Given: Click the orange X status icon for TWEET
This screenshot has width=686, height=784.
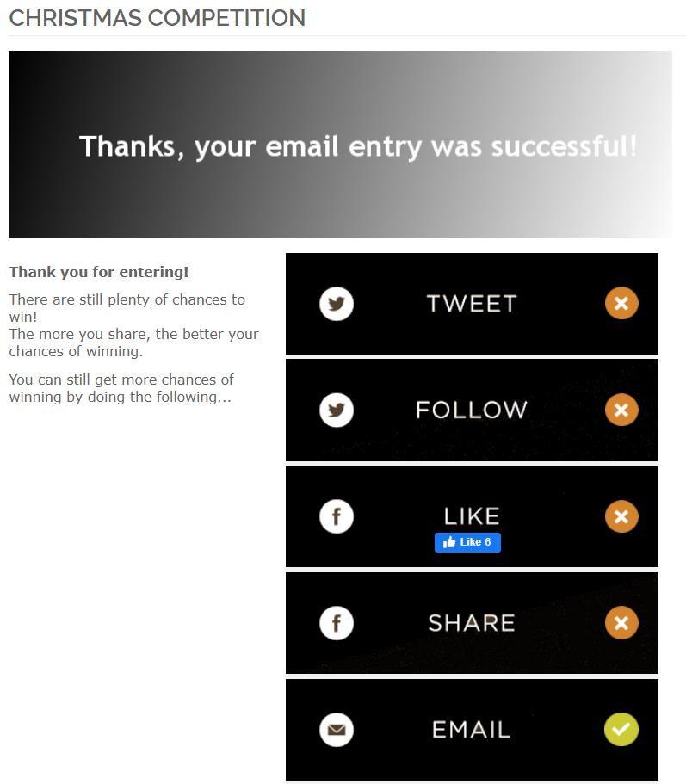Looking at the screenshot, I should pyautogui.click(x=621, y=304).
